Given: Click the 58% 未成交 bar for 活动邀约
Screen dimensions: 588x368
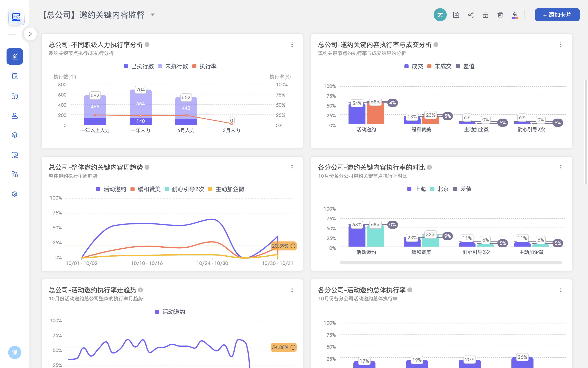Looking at the screenshot, I should pyautogui.click(x=375, y=113).
